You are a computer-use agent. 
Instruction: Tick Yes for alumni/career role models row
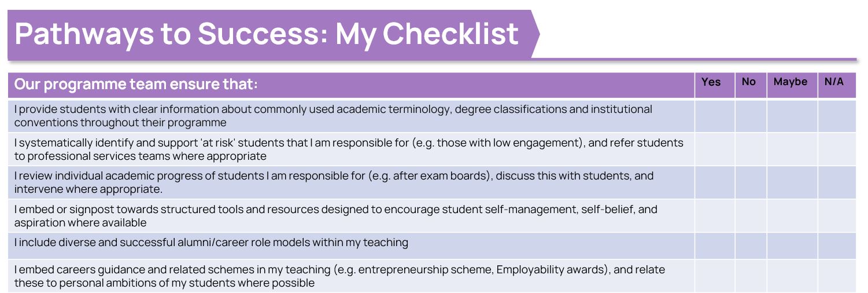pyautogui.click(x=715, y=246)
